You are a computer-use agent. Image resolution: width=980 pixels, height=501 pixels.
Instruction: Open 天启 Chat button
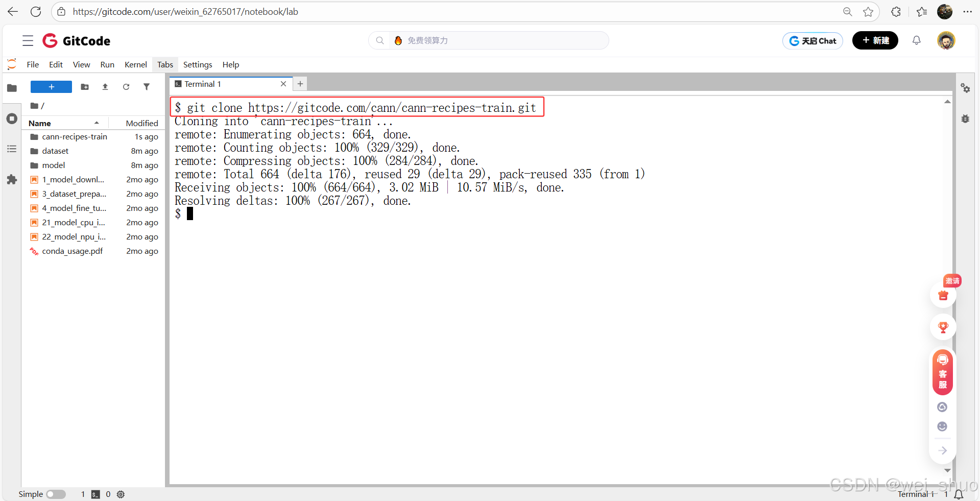click(812, 41)
